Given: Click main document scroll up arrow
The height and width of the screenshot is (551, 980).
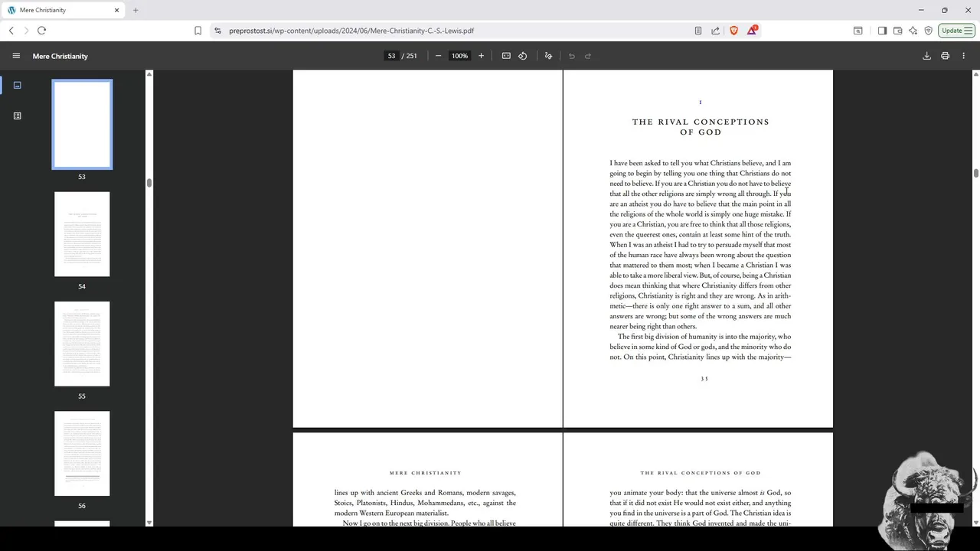Looking at the screenshot, I should coord(975,73).
